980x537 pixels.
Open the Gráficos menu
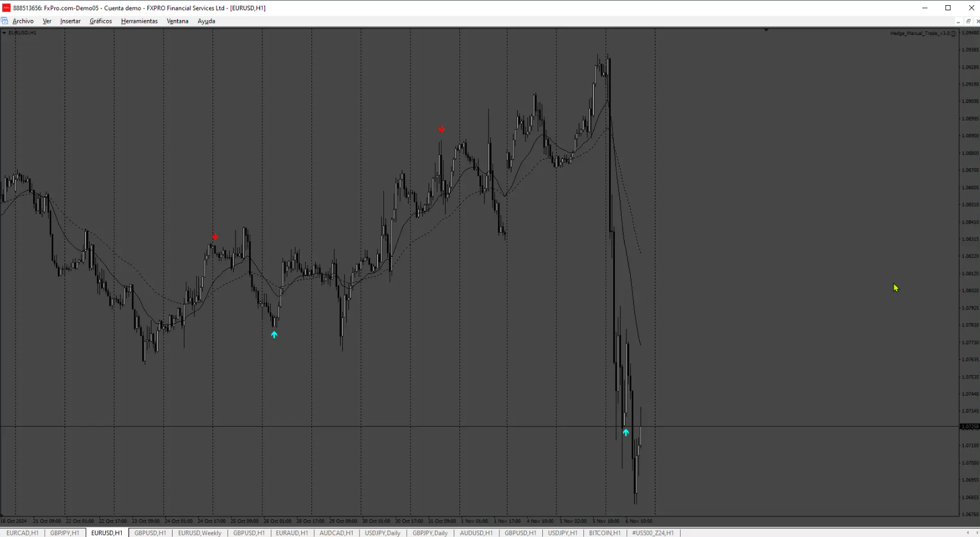pos(101,21)
